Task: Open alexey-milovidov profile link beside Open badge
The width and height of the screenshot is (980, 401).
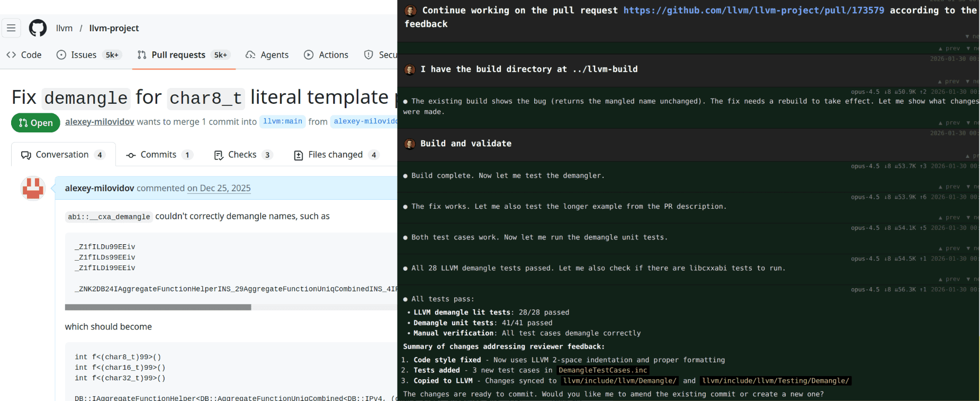Action: click(100, 121)
